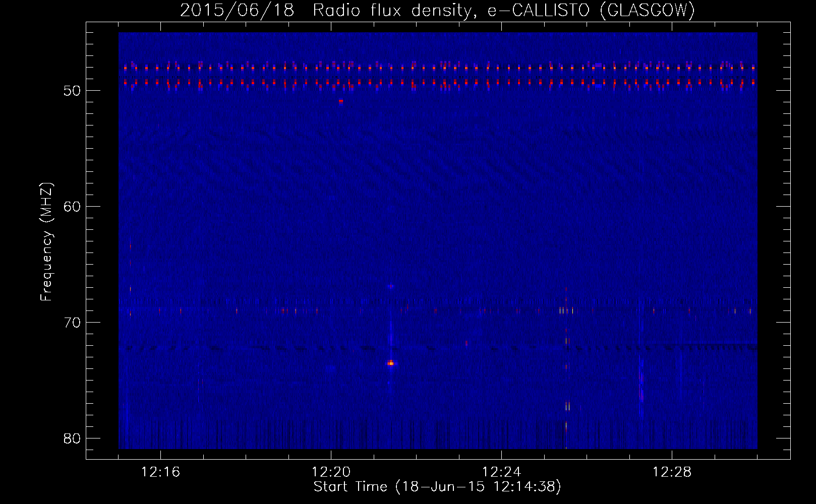Click the isolated red spot near 51 MHz
The width and height of the screenshot is (816, 504).
coord(341,101)
